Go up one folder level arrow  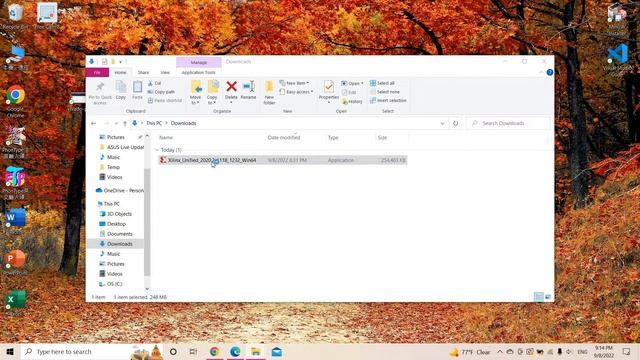pos(125,123)
